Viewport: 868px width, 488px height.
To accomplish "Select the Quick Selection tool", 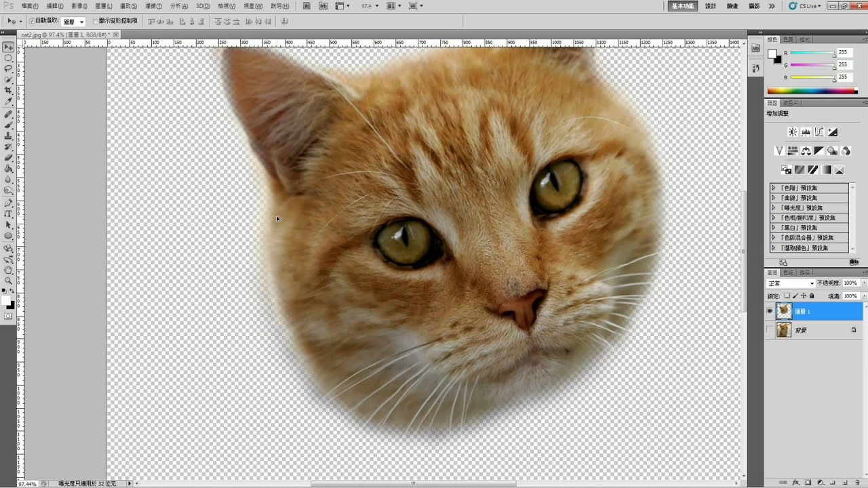I will point(8,80).
